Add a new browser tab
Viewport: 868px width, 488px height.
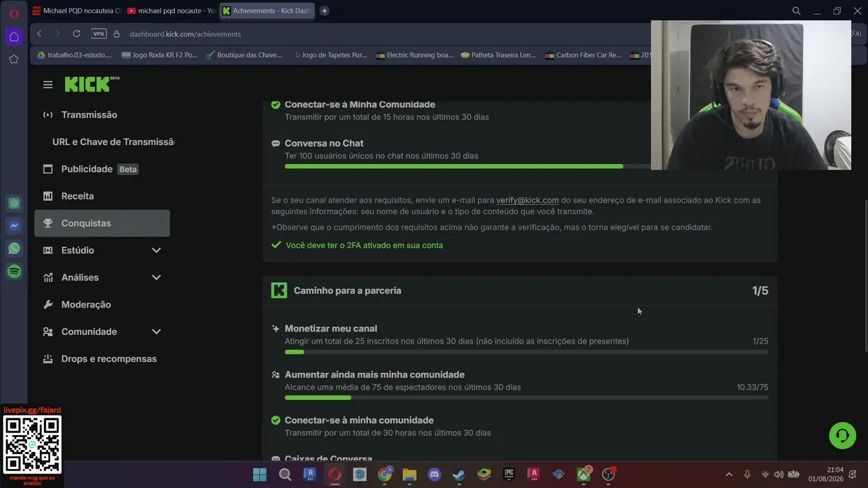324,11
